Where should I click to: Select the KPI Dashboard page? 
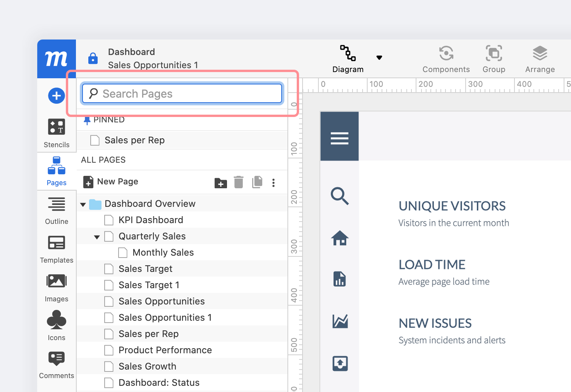(151, 220)
